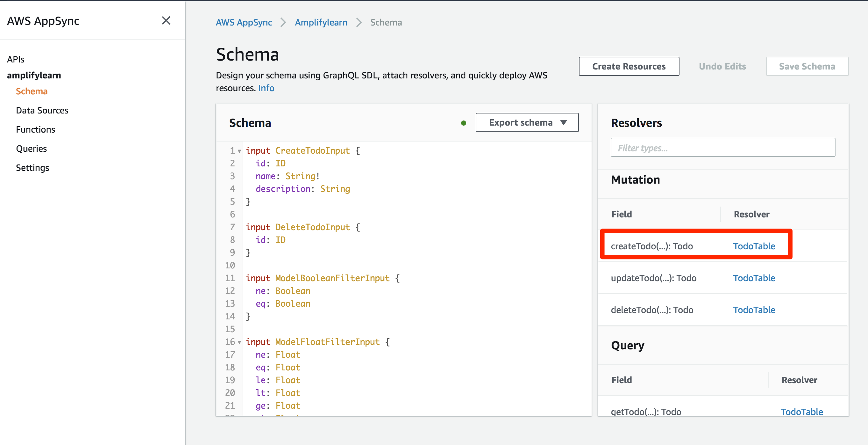The height and width of the screenshot is (445, 868).
Task: Open the Info link in the description
Action: pos(266,88)
